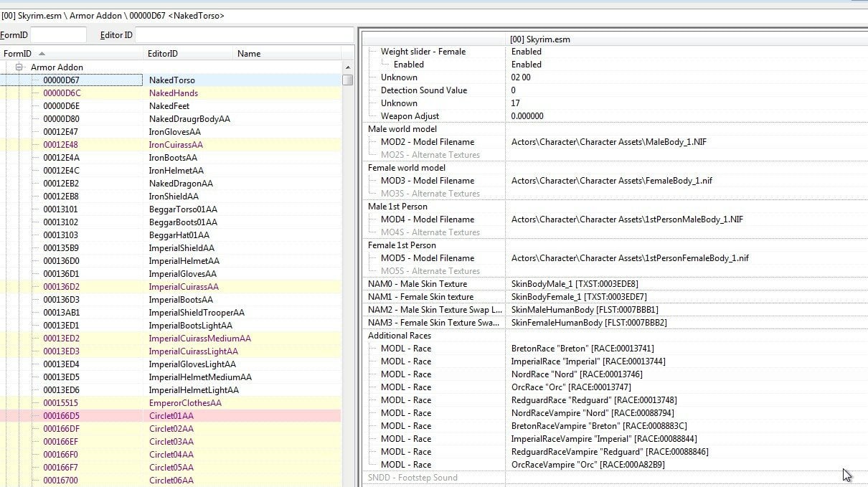Viewport: 868px width, 487px height.
Task: Select the NordRace "Nord" race entry
Action: pyautogui.click(x=615, y=374)
